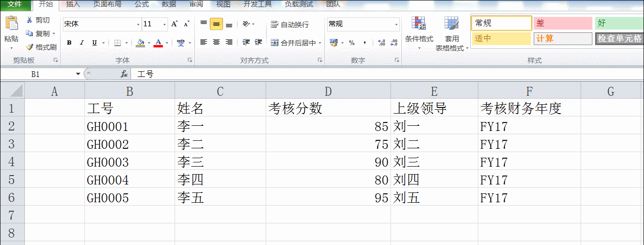Open the fill color dropdown arrow
The height and width of the screenshot is (245, 644).
[149, 43]
